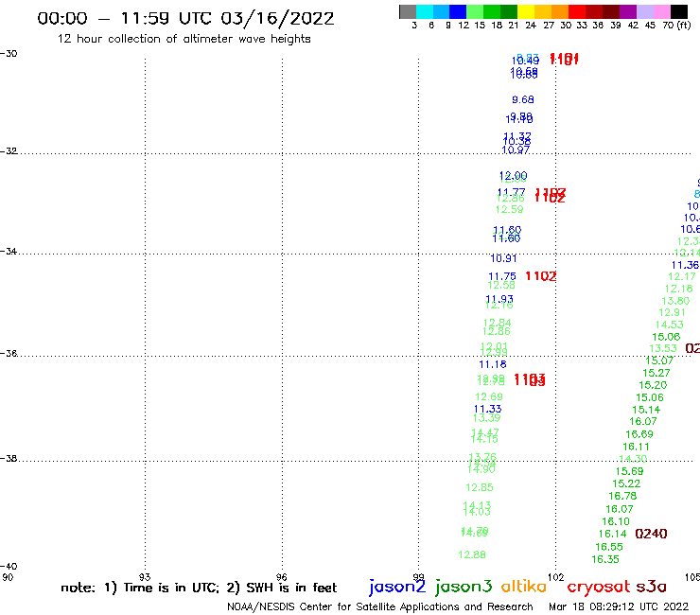Select the wave height value 16.78
The image size is (700, 615).
click(x=622, y=496)
